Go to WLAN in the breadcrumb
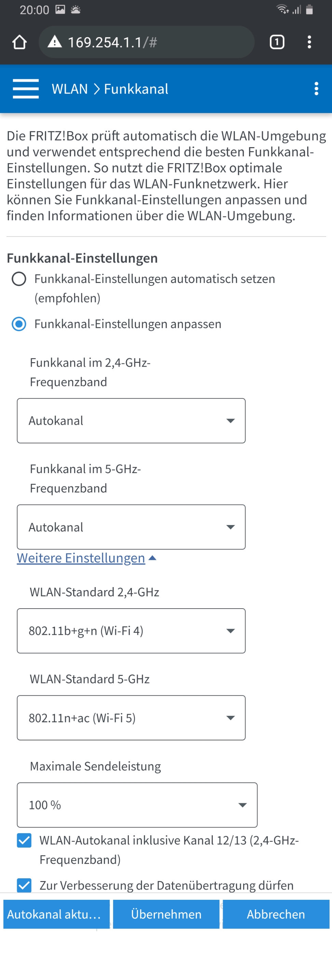 [70, 89]
